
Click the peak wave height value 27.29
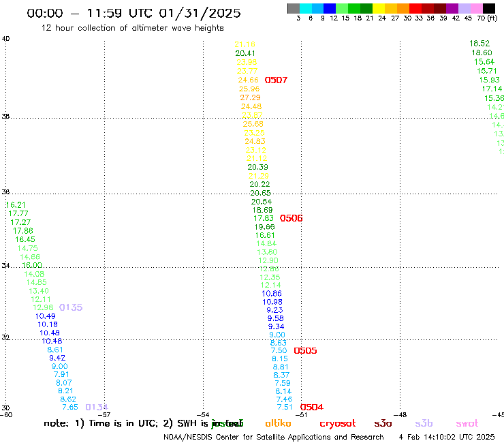point(250,97)
